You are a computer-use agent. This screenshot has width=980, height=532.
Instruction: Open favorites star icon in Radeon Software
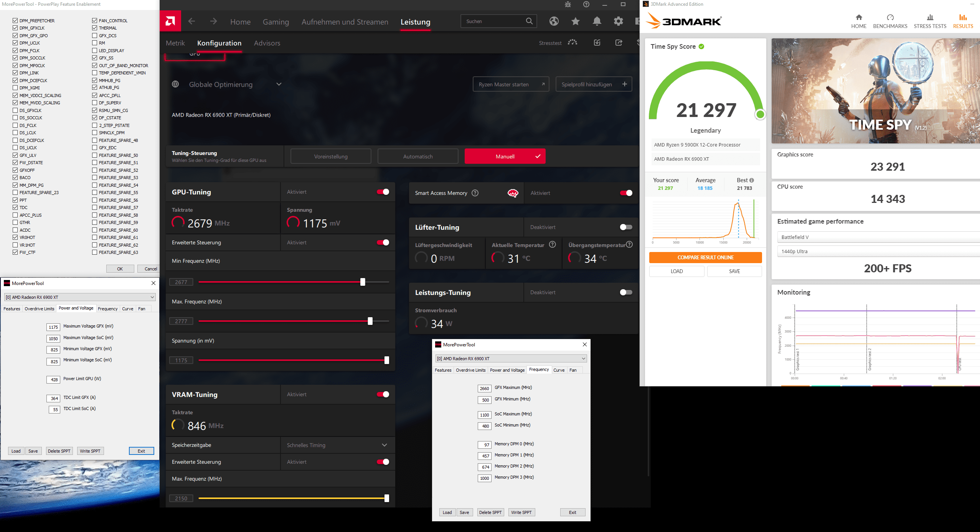(575, 21)
